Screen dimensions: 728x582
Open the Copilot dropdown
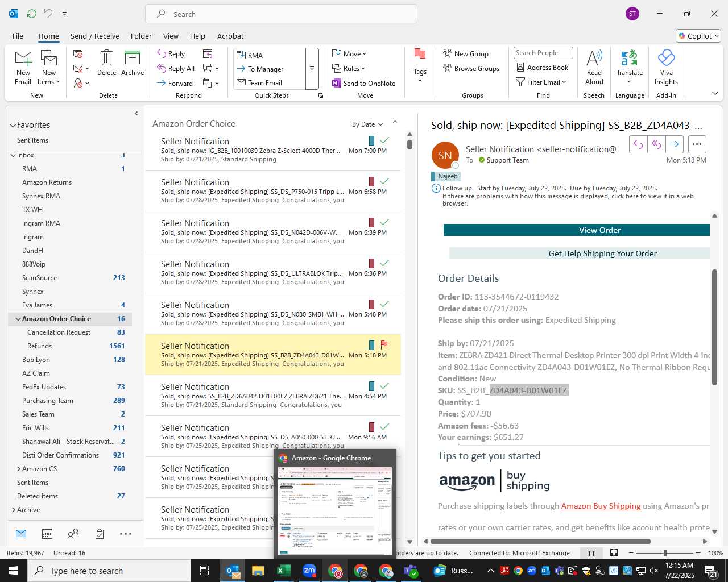(698, 36)
